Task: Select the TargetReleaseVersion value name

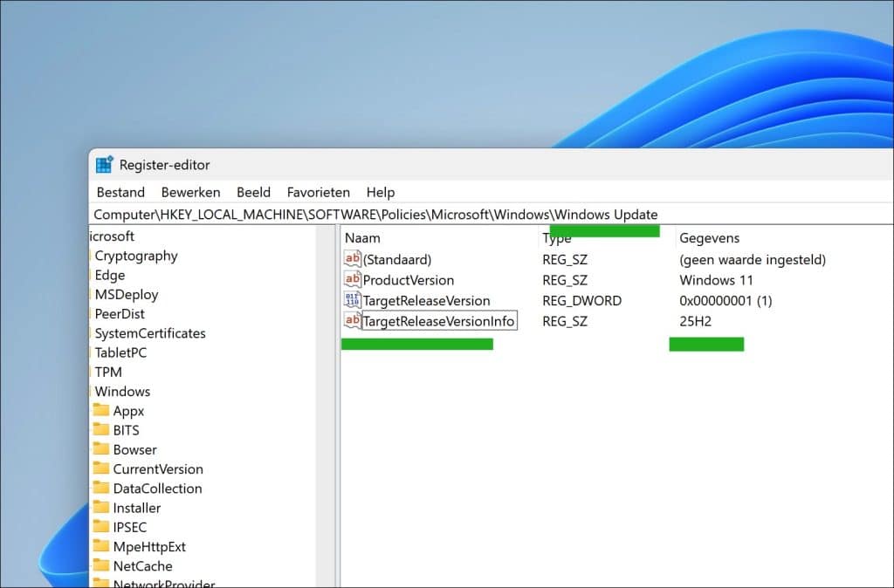Action: 426,300
